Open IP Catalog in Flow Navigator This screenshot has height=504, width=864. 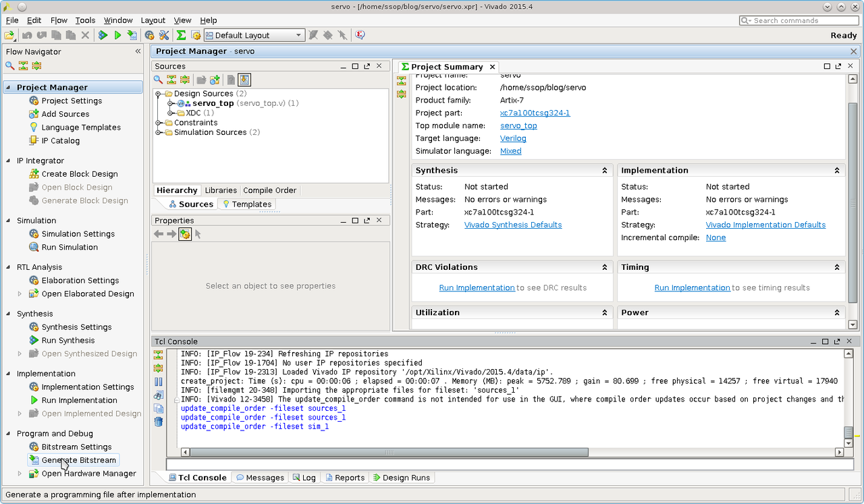click(x=54, y=141)
